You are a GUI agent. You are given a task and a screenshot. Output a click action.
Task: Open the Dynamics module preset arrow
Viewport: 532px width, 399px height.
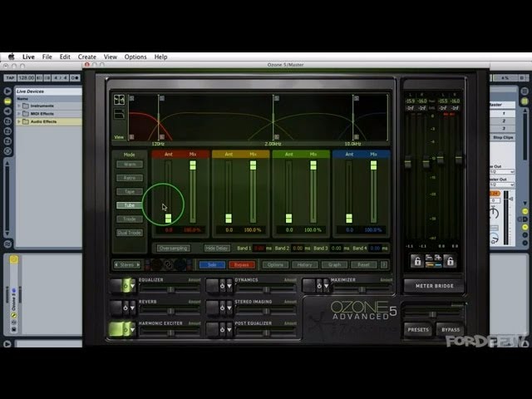[x=229, y=286]
